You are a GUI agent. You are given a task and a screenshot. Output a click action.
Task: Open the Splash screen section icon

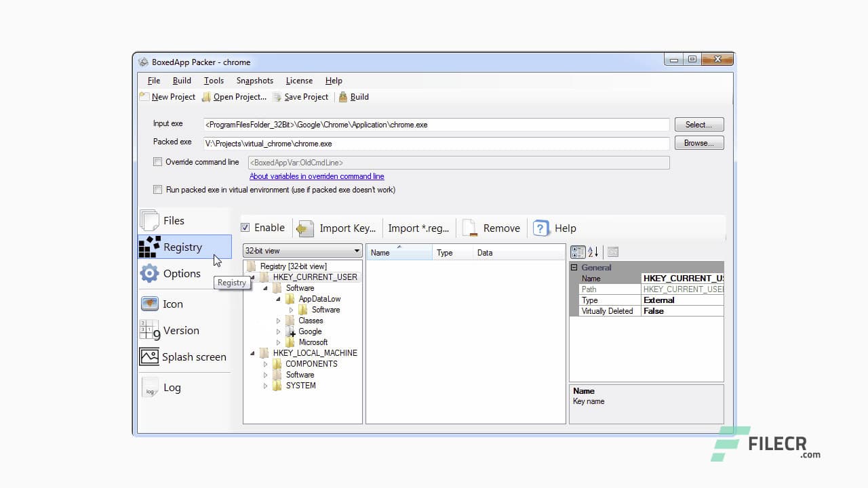(149, 357)
